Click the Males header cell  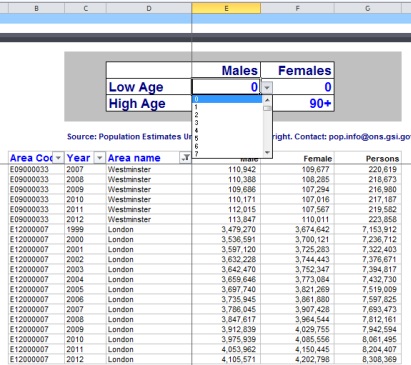pos(226,70)
